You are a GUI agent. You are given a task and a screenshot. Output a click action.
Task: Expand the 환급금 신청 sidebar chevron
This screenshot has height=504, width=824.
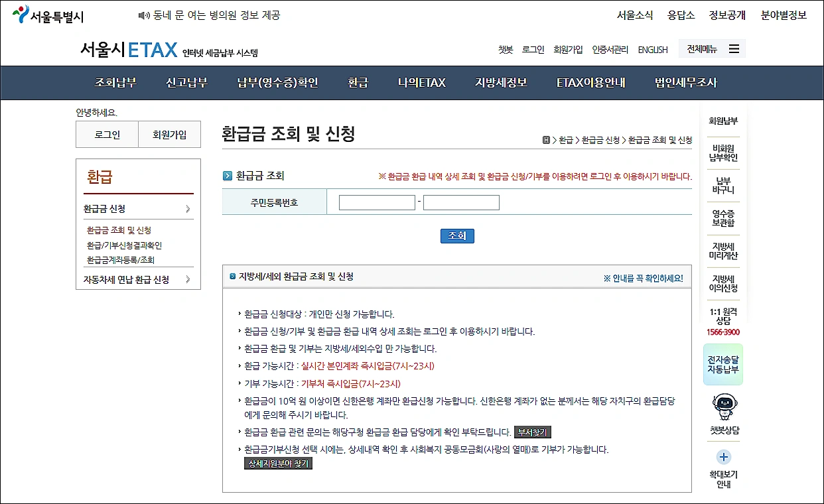(188, 209)
